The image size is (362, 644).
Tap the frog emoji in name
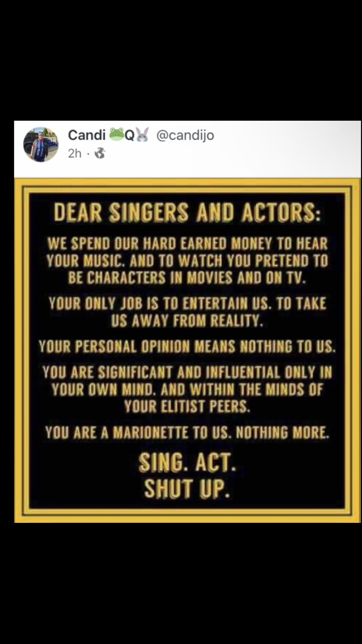tap(116, 135)
